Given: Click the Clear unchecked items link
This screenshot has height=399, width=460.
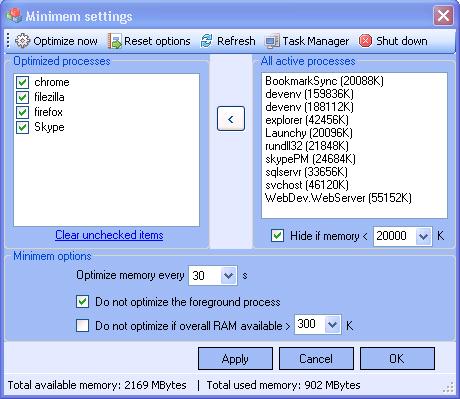Looking at the screenshot, I should coord(109,235).
